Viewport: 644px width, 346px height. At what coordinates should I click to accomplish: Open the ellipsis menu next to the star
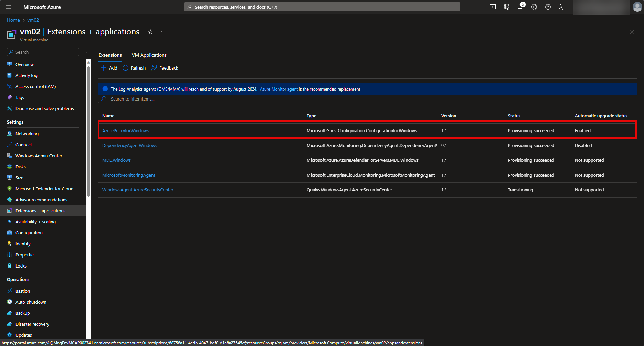coord(161,32)
